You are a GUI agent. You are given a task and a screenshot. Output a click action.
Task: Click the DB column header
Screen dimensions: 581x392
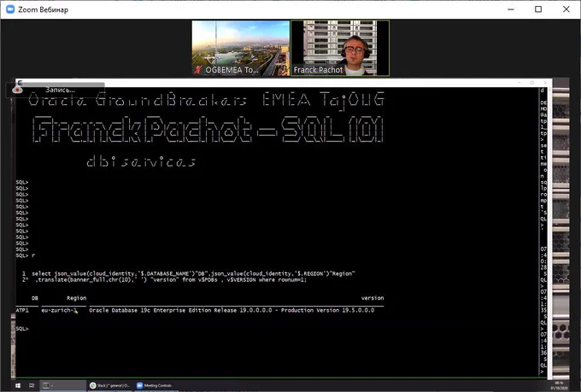click(x=34, y=298)
